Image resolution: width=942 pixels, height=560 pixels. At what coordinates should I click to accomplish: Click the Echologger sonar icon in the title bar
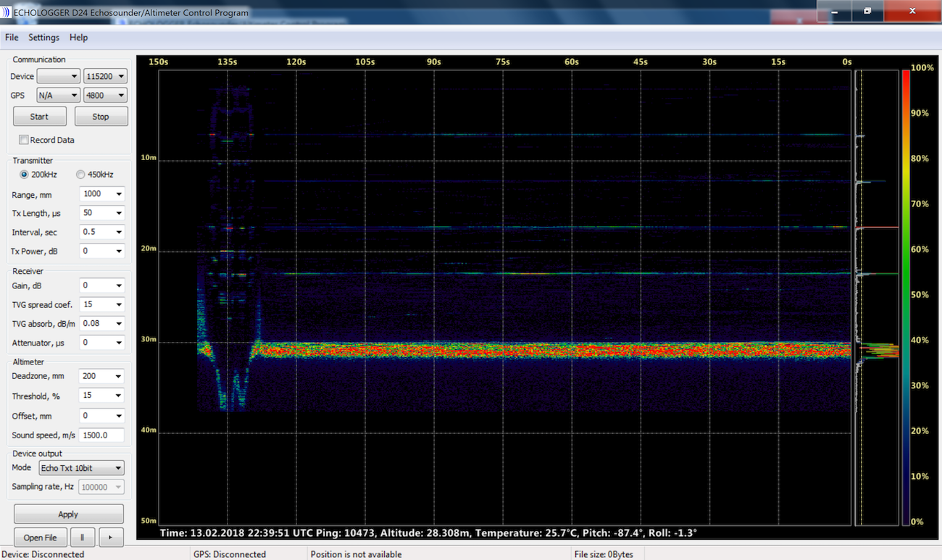(7, 12)
